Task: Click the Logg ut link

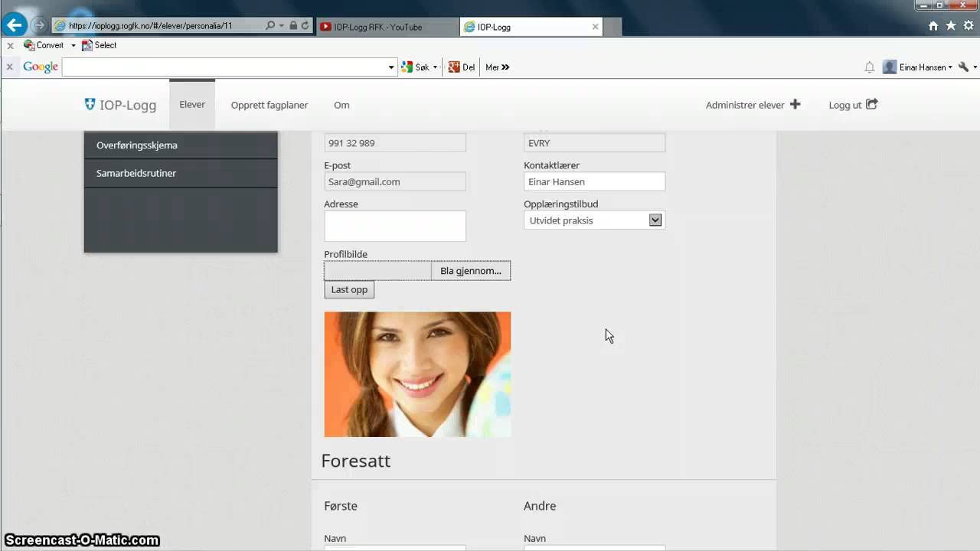Action: point(845,105)
